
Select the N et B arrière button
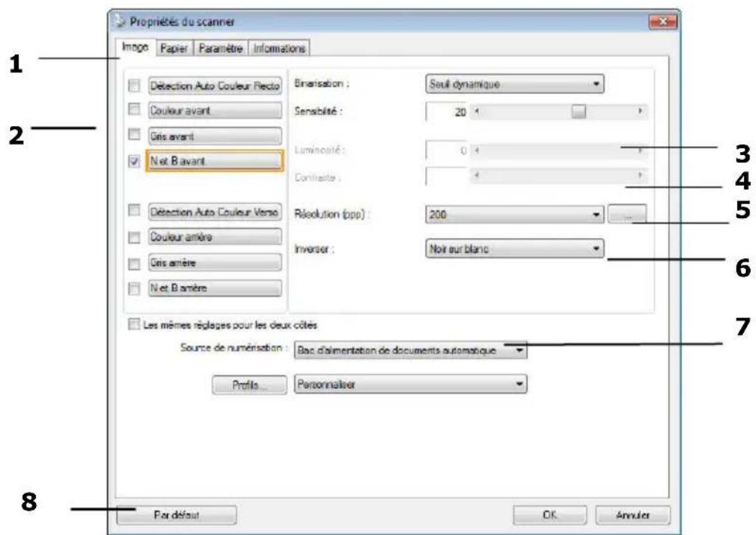tap(214, 288)
